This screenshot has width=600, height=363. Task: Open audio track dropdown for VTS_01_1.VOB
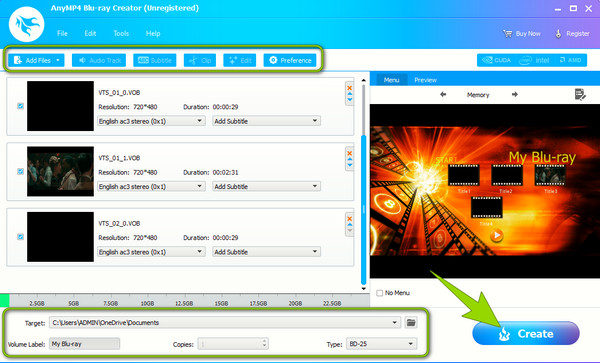coord(151,186)
